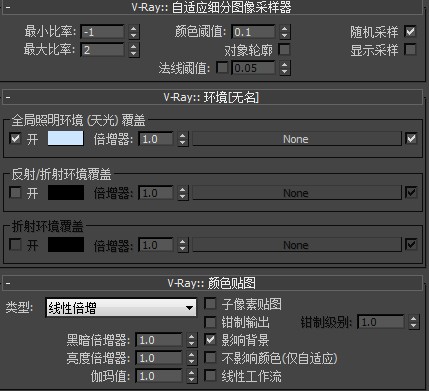Open the black 反射/折射环境 color swatch
Image resolution: width=429 pixels, height=391 pixels.
coord(66,193)
